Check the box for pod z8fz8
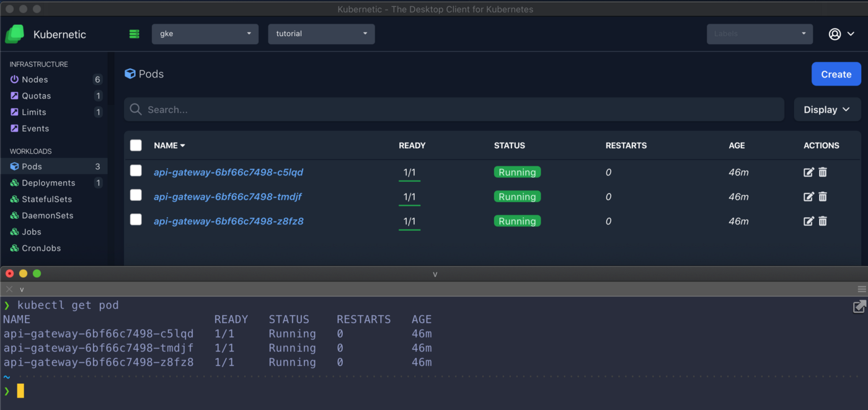 [x=136, y=220]
